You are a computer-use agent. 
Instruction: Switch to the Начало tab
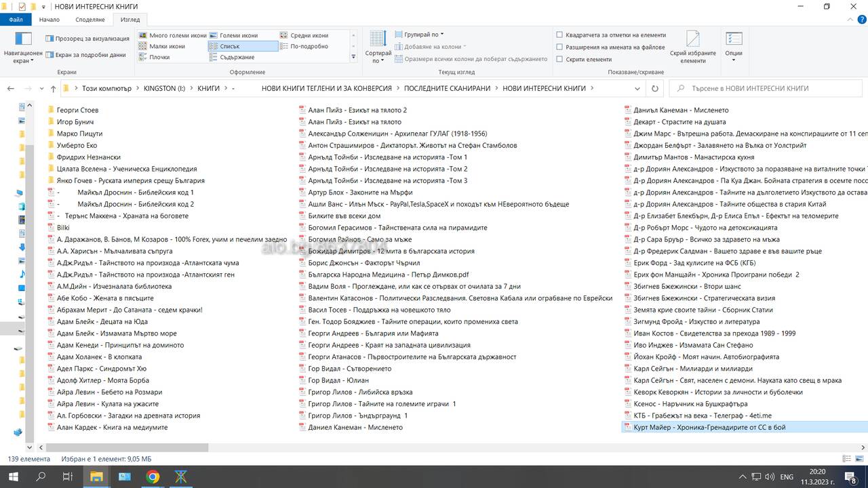pos(50,20)
